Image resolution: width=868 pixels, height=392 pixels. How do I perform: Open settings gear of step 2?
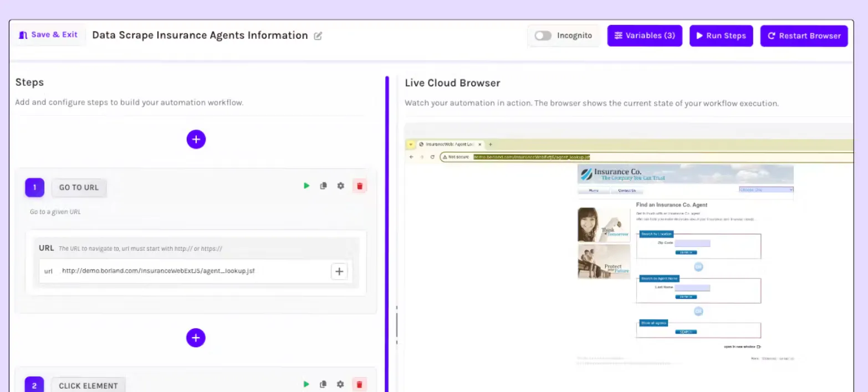[340, 384]
